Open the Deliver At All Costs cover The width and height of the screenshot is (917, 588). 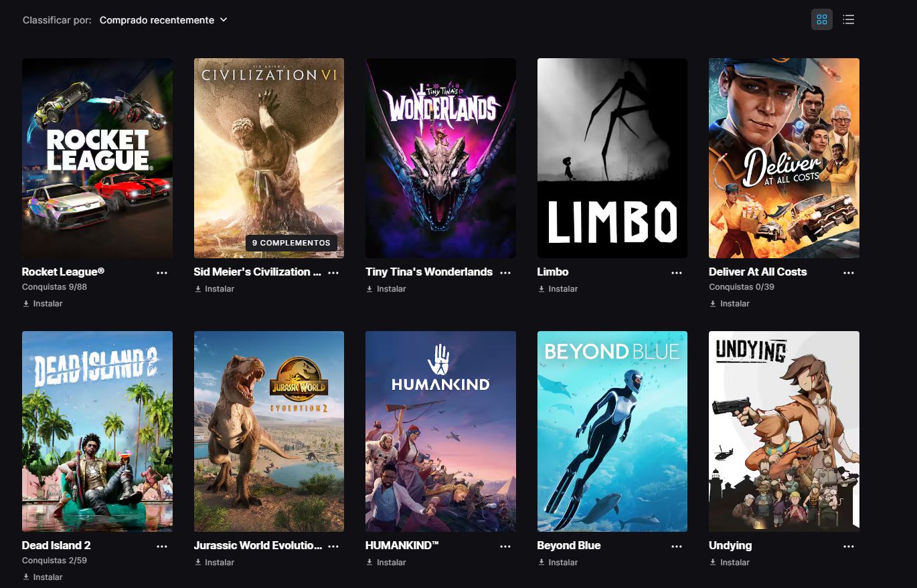(784, 158)
